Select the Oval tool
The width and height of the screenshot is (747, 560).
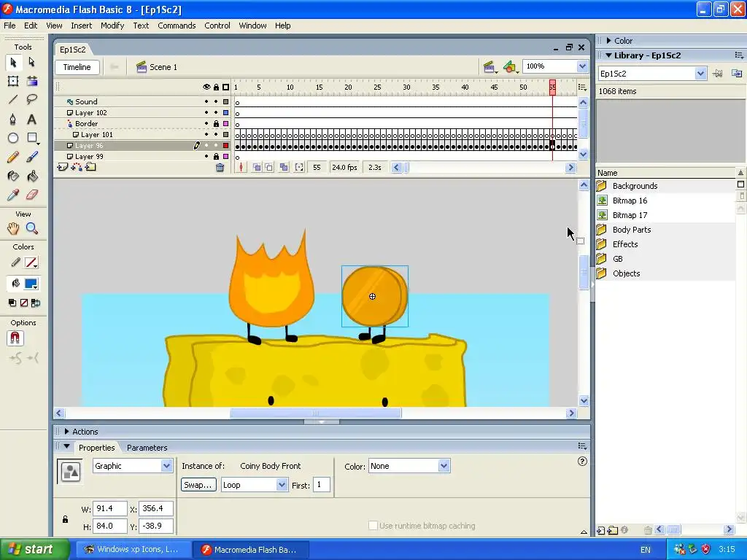tap(13, 138)
